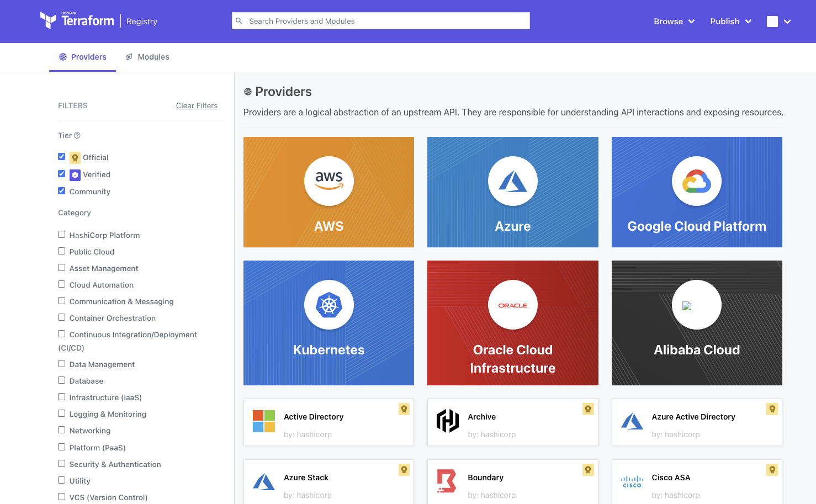Screen dimensions: 816x504
Task: Open the Publish dropdown menu
Action: point(731,22)
